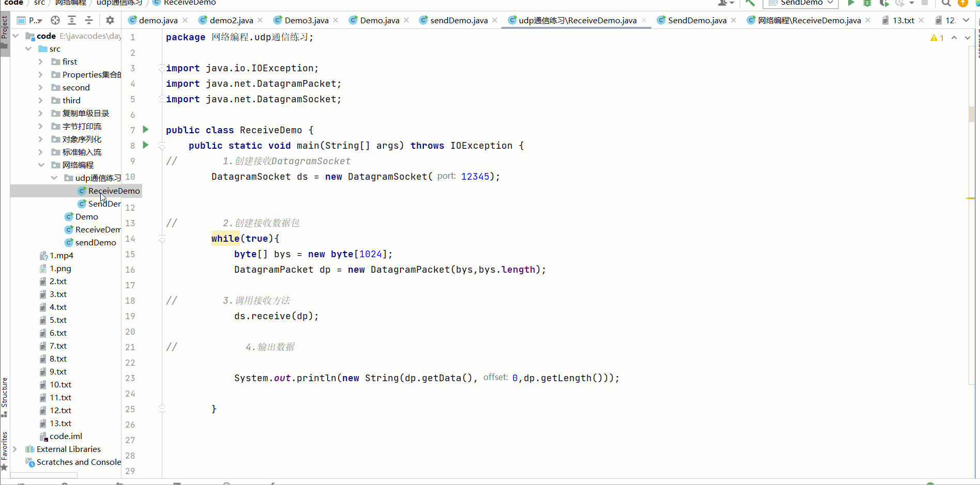Locate the opened file with the crosshair icon
980x485 pixels.
click(x=55, y=20)
